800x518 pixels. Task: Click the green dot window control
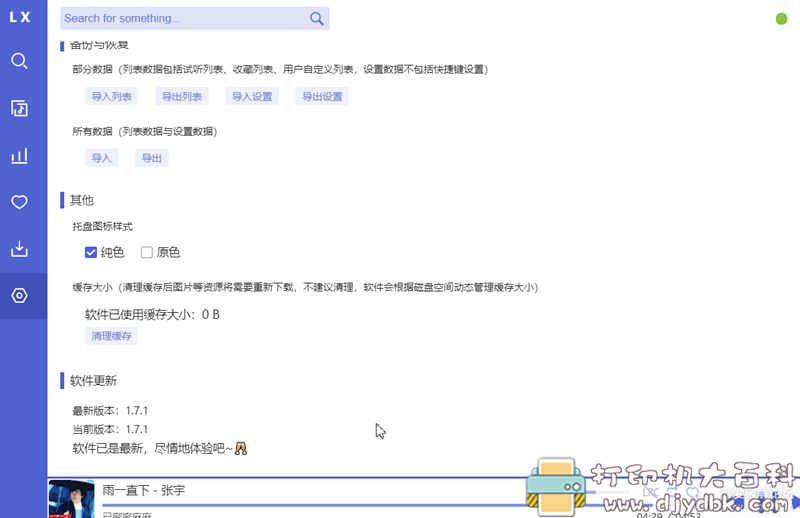(781, 19)
